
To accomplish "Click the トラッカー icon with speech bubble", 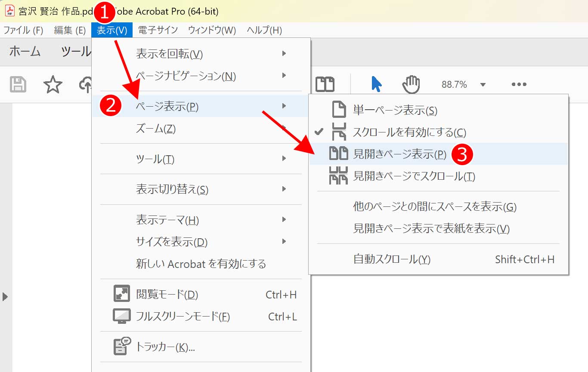I will coord(122,346).
